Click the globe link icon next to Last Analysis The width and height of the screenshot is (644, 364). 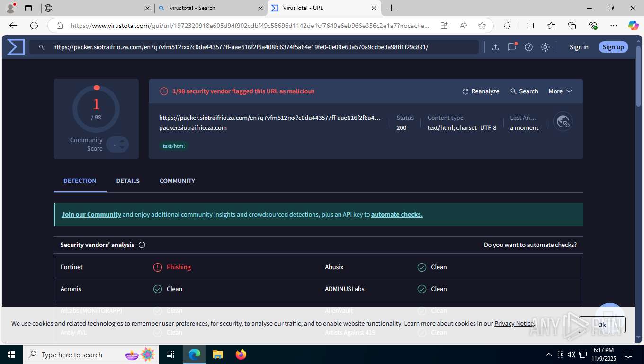pos(563,122)
